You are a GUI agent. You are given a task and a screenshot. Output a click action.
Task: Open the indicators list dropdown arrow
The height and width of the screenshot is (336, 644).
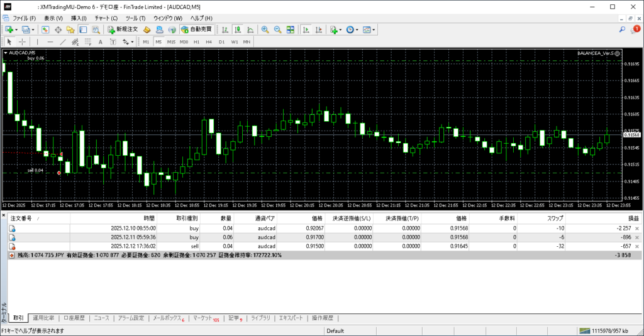(x=340, y=30)
